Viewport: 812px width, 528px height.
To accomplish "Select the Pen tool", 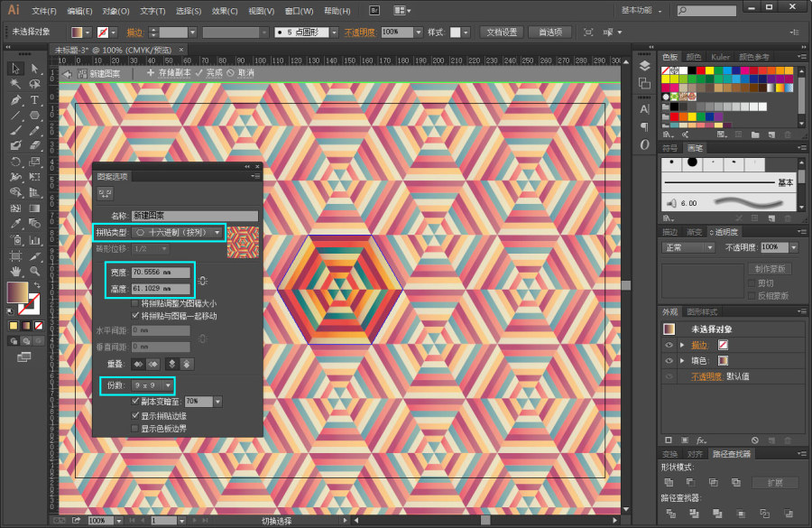I will 15,100.
